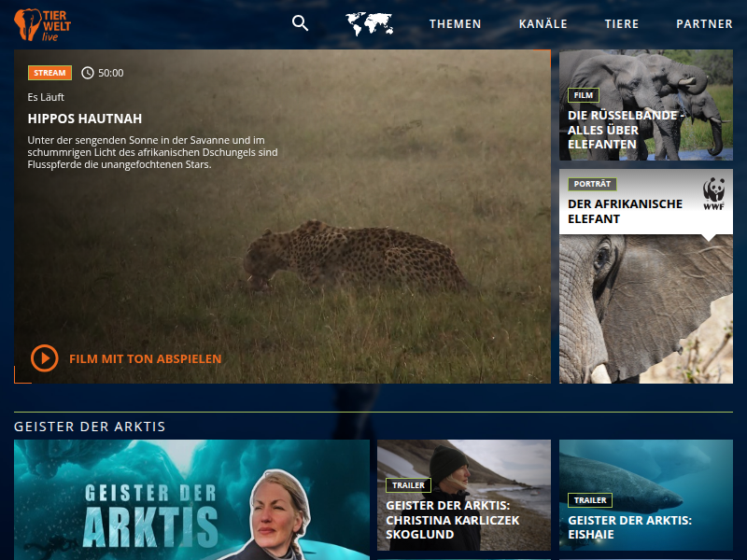747x560 pixels.
Task: Open 'Der Afrikanische Elefant' portrait card
Action: (x=625, y=211)
